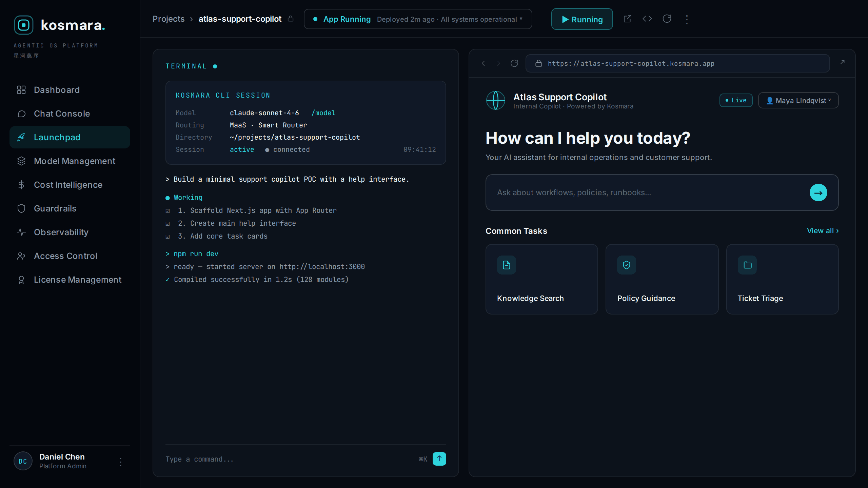Screen dimensions: 868x488
Task: Open the Knowledge Search card
Action: pyautogui.click(x=542, y=279)
